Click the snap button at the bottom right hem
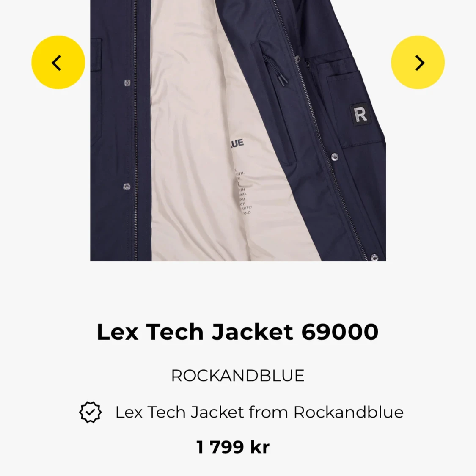476x476 pixels. (x=374, y=257)
